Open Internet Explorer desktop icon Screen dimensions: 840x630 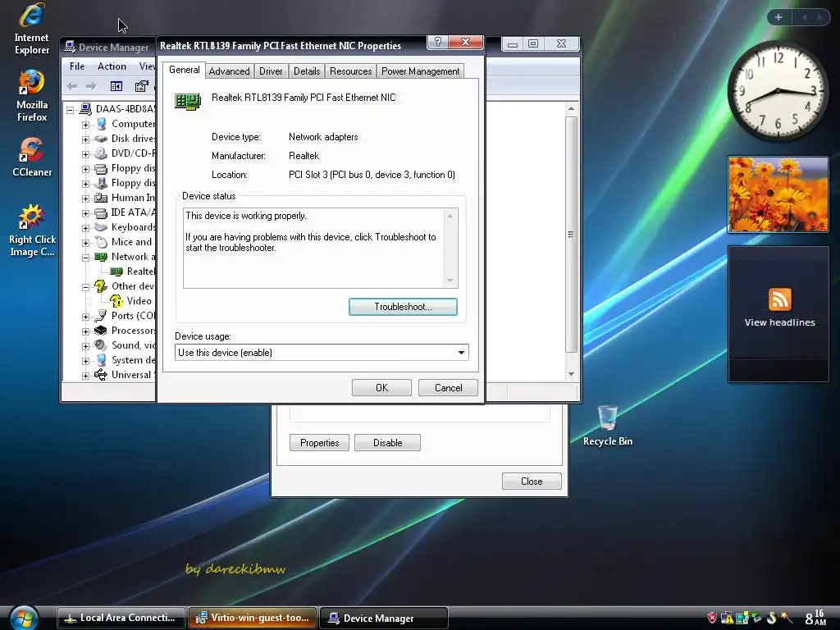click(32, 29)
